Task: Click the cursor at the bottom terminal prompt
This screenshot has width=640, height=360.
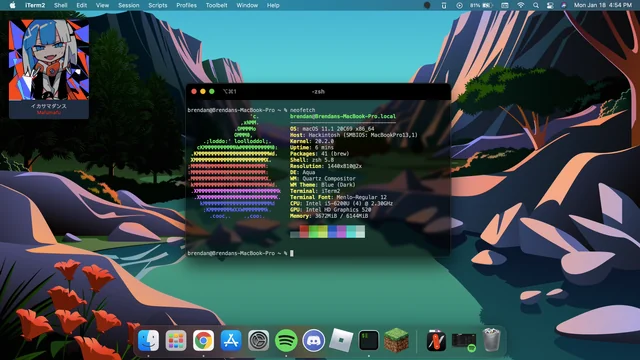Action: [291, 253]
